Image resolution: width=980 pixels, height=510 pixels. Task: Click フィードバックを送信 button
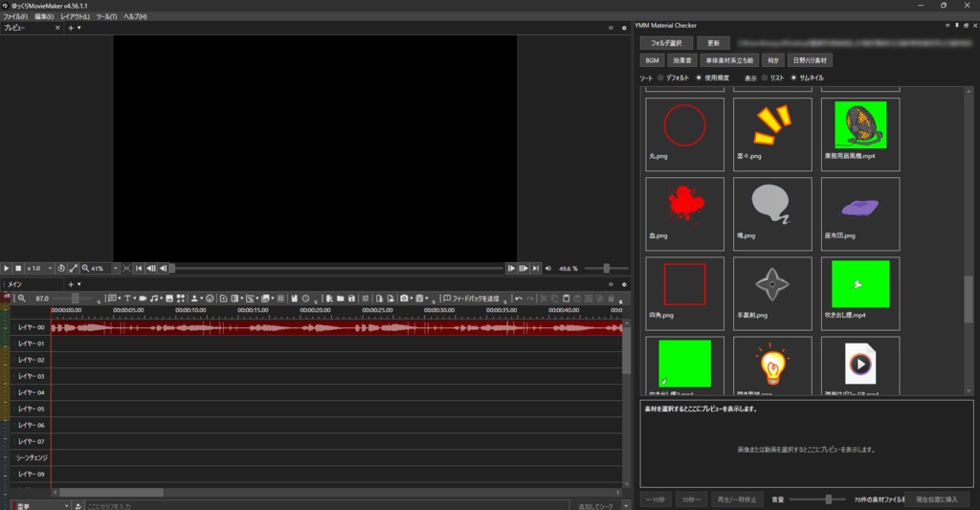pyautogui.click(x=471, y=299)
